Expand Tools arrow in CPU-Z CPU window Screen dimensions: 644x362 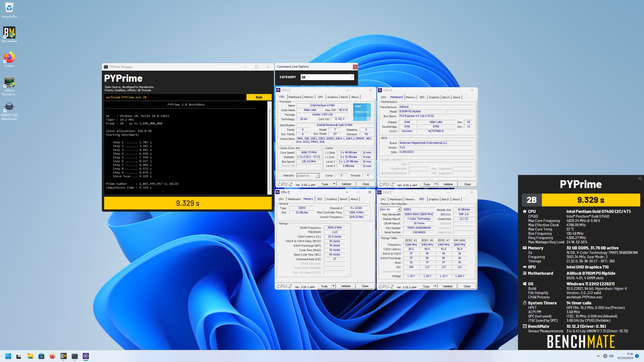(334, 184)
